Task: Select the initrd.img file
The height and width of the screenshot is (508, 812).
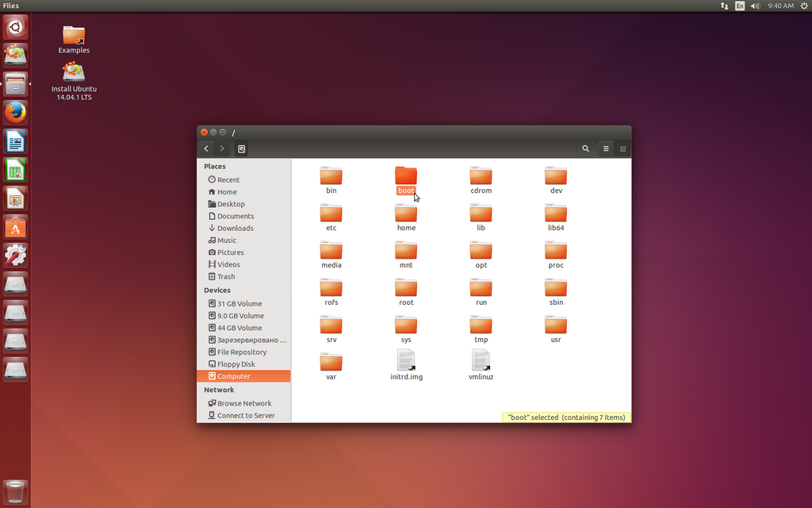Action: coord(406,365)
